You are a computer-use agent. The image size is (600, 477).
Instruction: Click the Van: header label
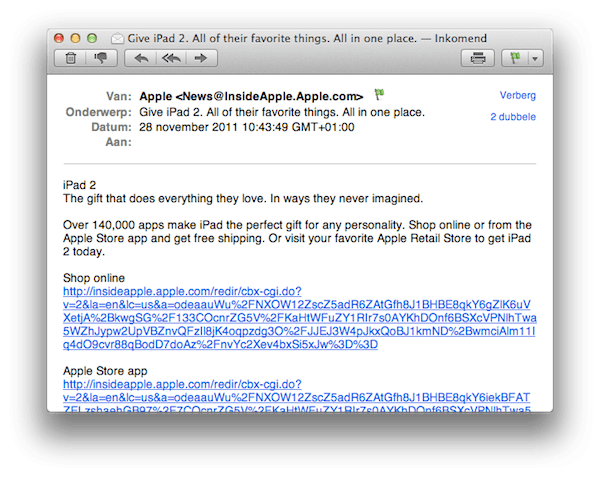click(x=119, y=96)
